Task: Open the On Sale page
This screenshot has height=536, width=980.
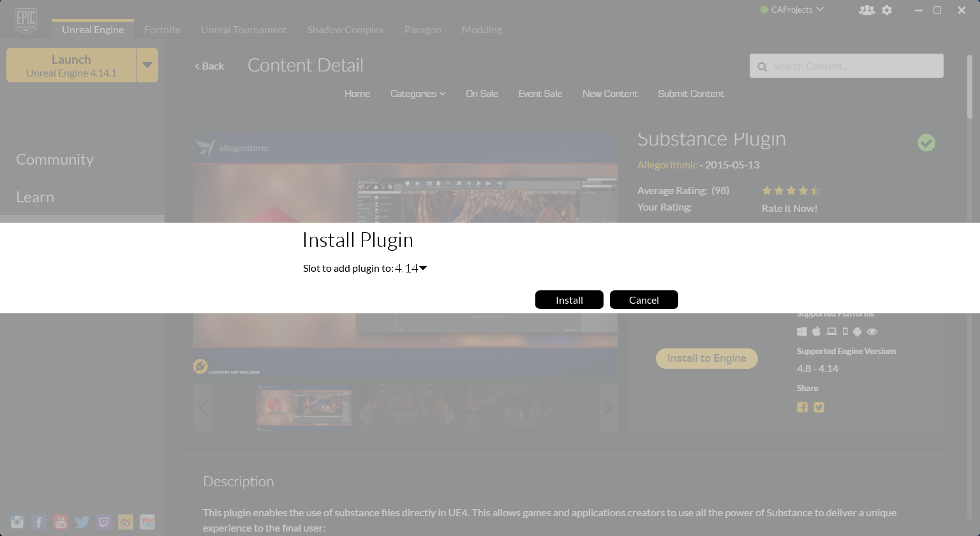Action: pos(482,94)
